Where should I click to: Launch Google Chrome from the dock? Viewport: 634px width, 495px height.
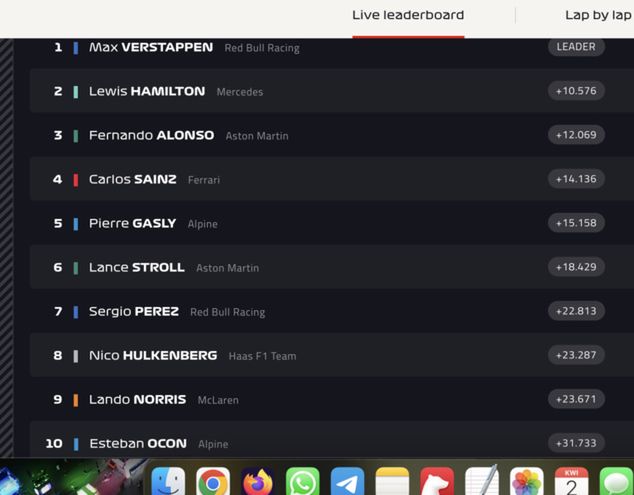(x=213, y=481)
